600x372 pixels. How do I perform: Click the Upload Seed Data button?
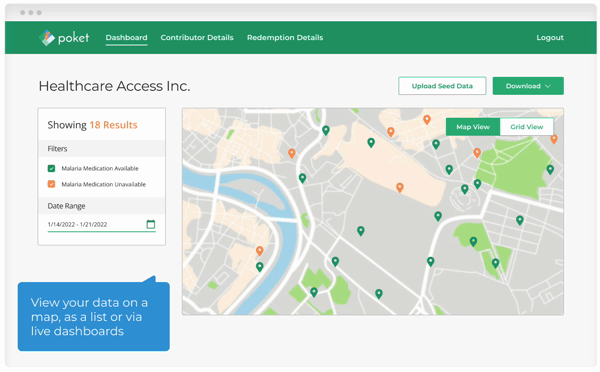click(x=442, y=86)
